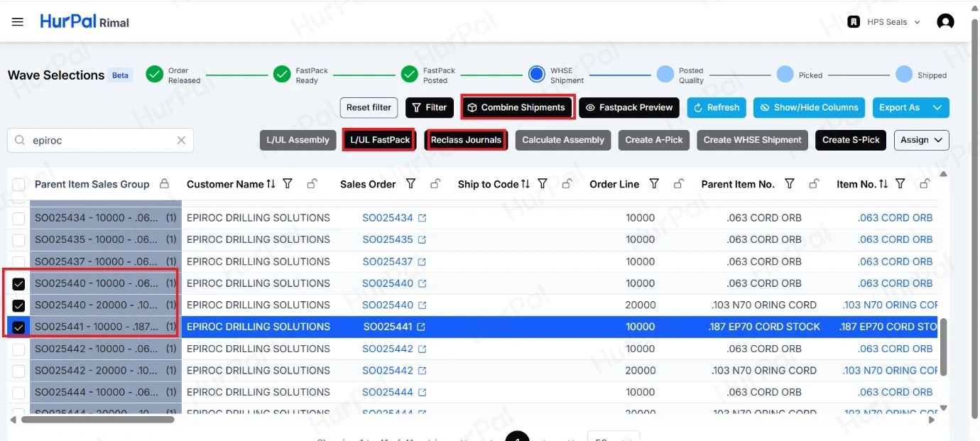Screen dimensions: 980x441
Task: Click the black Filter button
Action: (x=430, y=108)
